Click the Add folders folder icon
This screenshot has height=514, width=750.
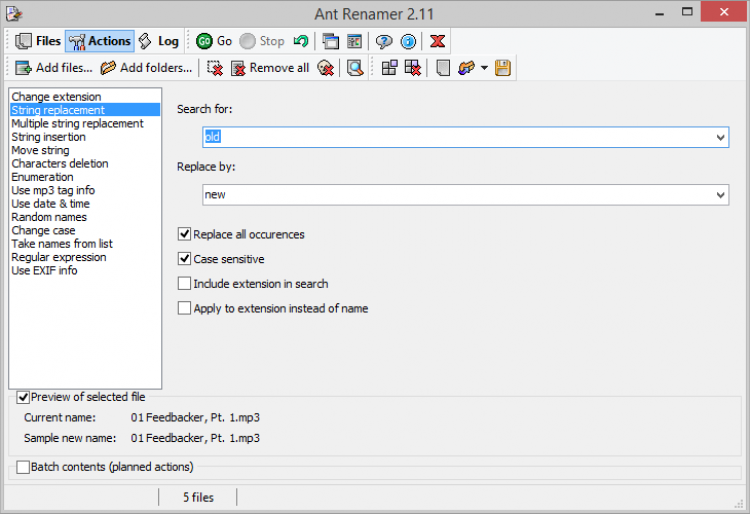(108, 68)
